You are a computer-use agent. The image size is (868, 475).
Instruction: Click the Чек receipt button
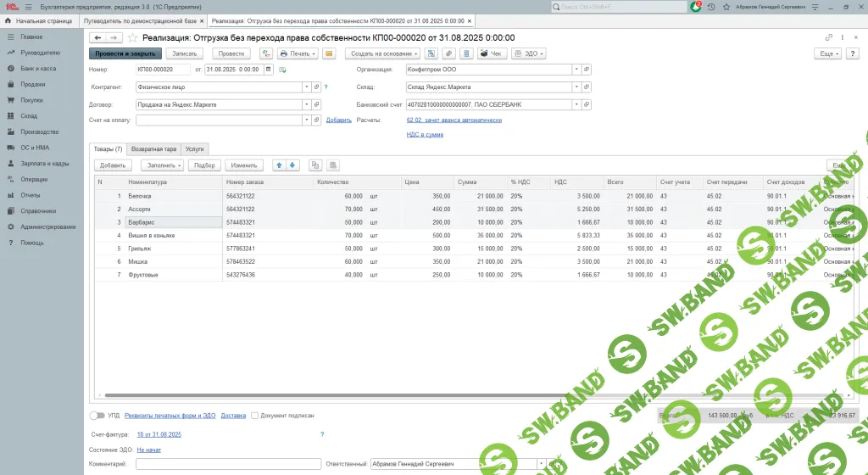[x=492, y=53]
